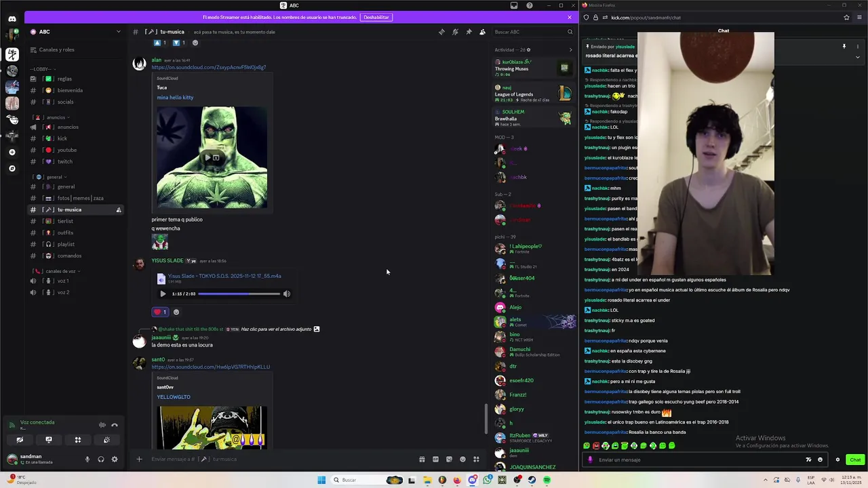Open Firefox hamburger menu

point(860,18)
